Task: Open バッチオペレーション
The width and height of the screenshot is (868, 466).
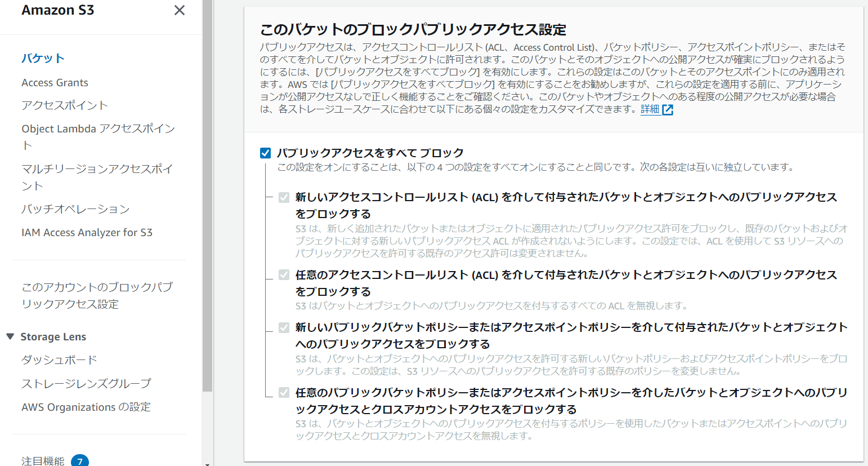Action: click(75, 209)
